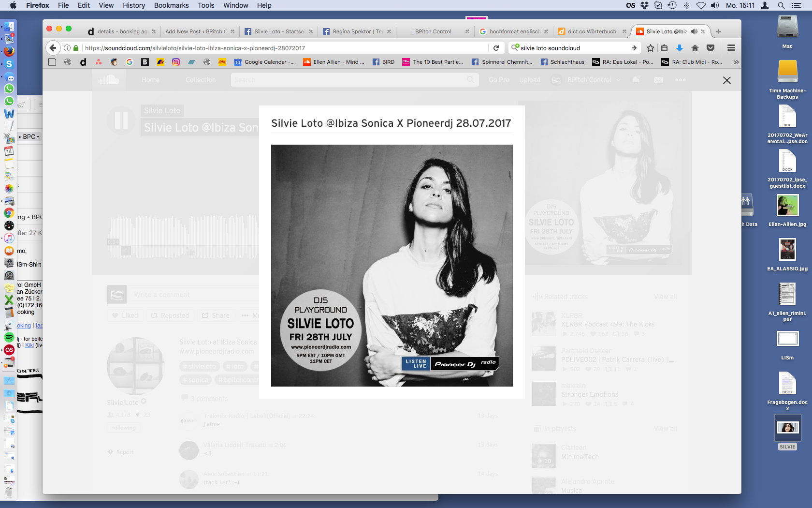Click the volume icon in menu bar

tap(715, 5)
